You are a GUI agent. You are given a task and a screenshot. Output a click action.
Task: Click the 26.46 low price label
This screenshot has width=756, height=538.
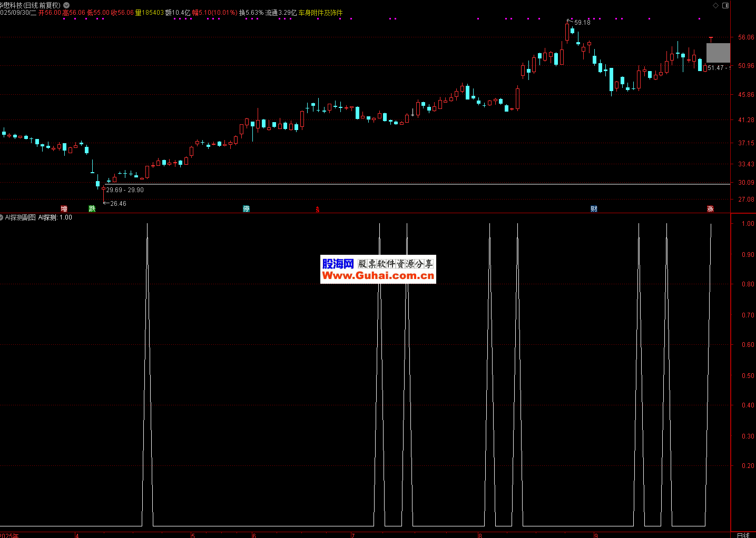point(118,204)
